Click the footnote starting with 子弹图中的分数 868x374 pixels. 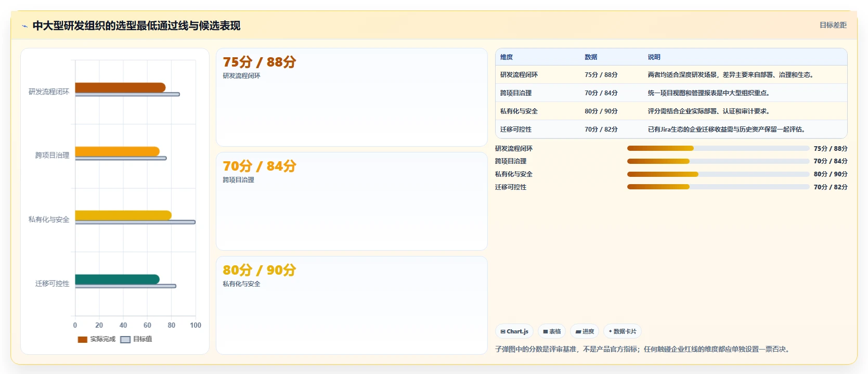coord(643,350)
